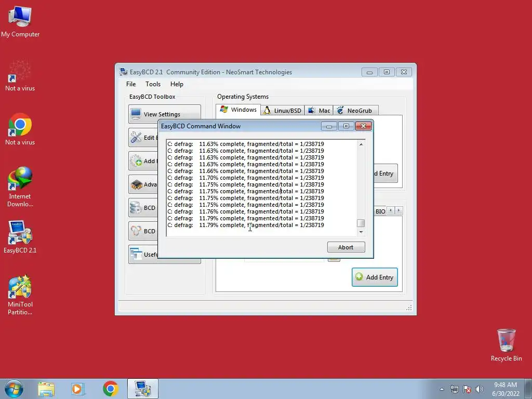Select the Recycle Bin icon
The height and width of the screenshot is (399, 532).
point(506,345)
